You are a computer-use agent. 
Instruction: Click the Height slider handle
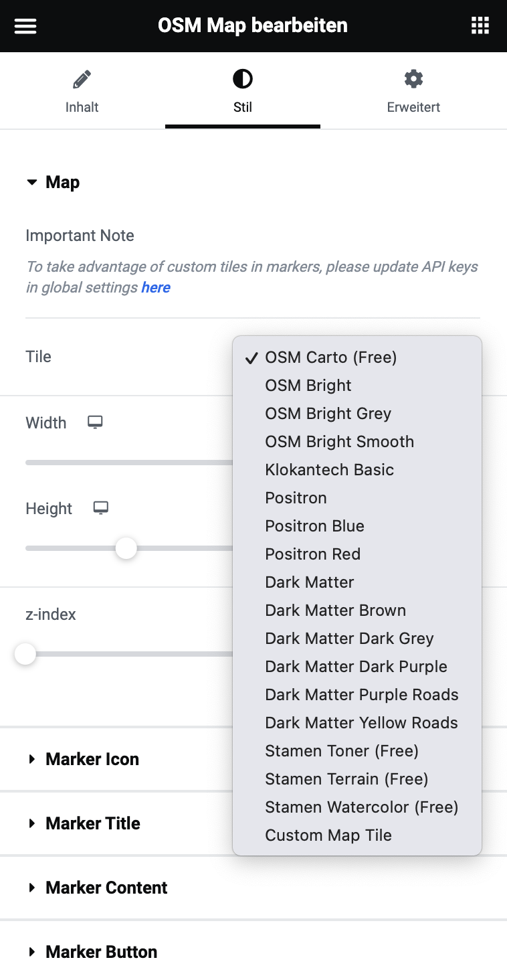pyautogui.click(x=126, y=548)
